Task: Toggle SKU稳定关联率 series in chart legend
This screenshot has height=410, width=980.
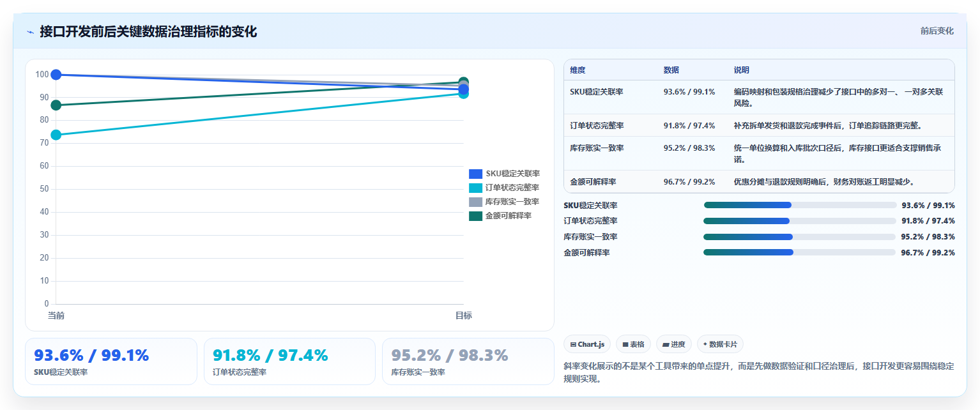Action: [x=505, y=174]
